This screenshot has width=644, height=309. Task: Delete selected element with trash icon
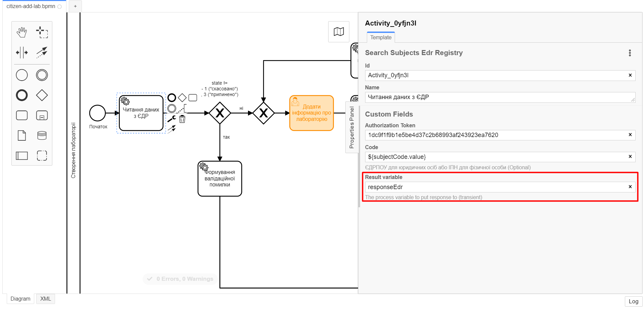[182, 119]
